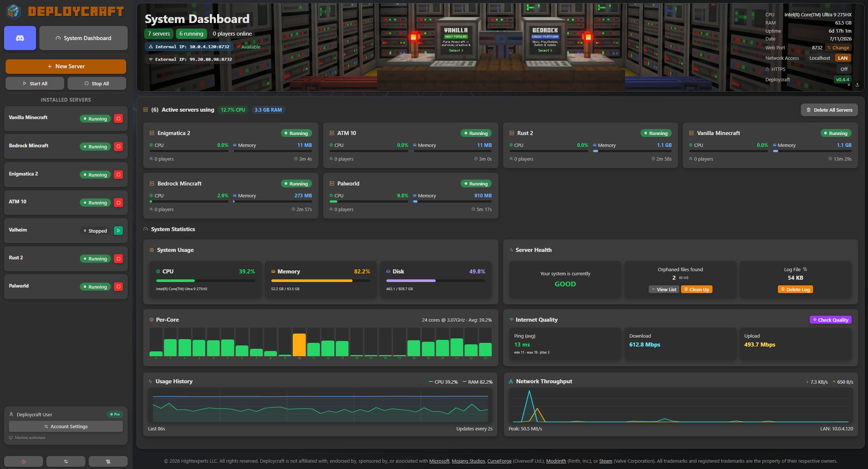
Task: Click the Pro account badge
Action: point(115,414)
